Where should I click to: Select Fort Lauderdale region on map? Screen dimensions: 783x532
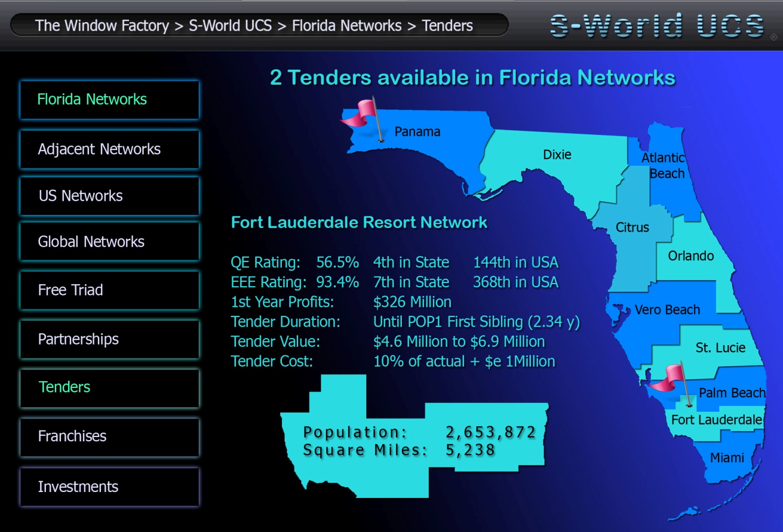point(717,420)
